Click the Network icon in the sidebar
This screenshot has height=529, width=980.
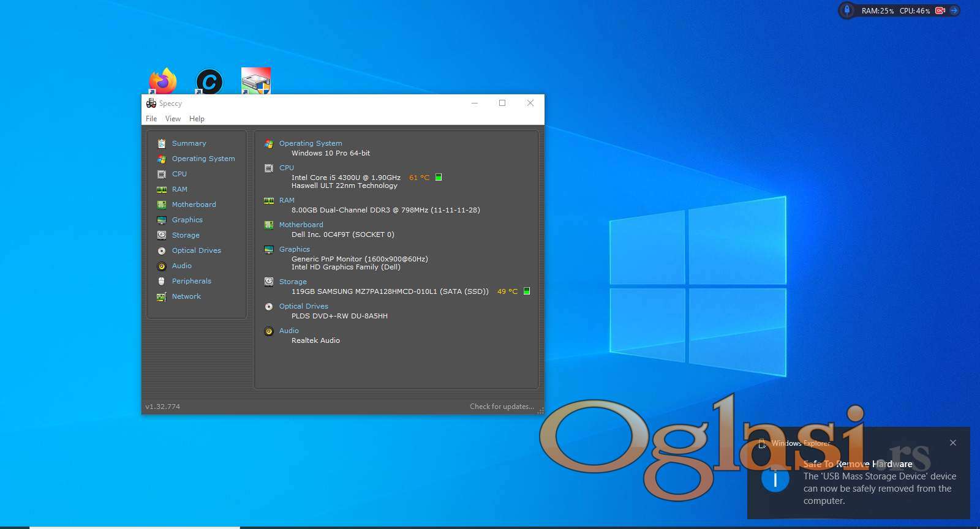click(x=162, y=296)
